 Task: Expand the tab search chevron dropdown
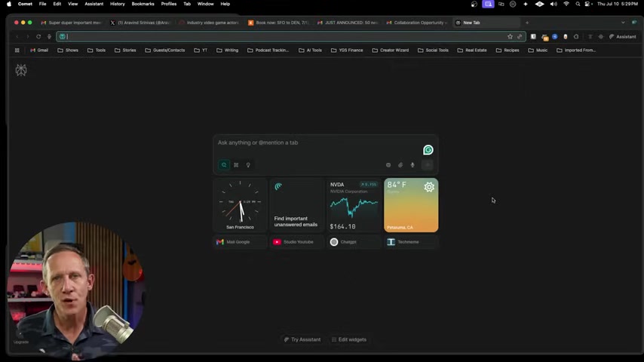[x=623, y=23]
